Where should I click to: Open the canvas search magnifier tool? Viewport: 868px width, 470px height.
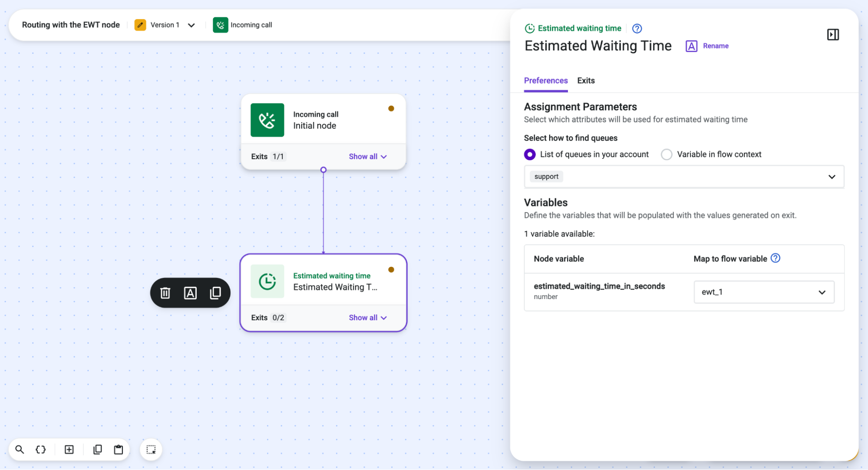(x=20, y=449)
